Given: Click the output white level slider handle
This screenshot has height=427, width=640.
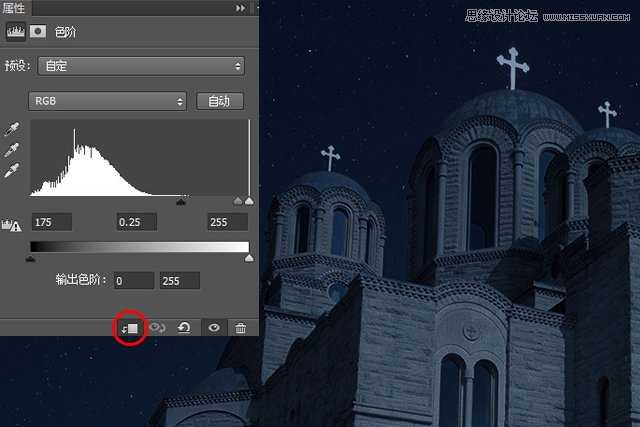Looking at the screenshot, I should [248, 258].
